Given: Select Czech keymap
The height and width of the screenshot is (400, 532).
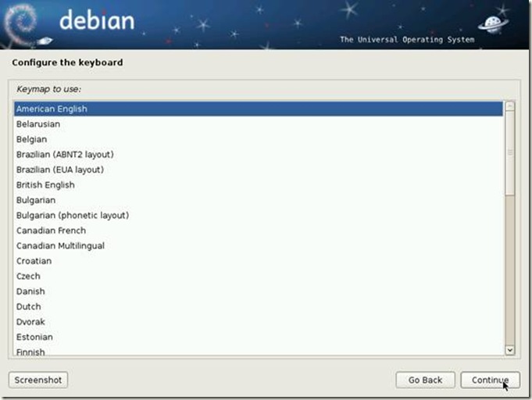Looking at the screenshot, I should [259, 276].
